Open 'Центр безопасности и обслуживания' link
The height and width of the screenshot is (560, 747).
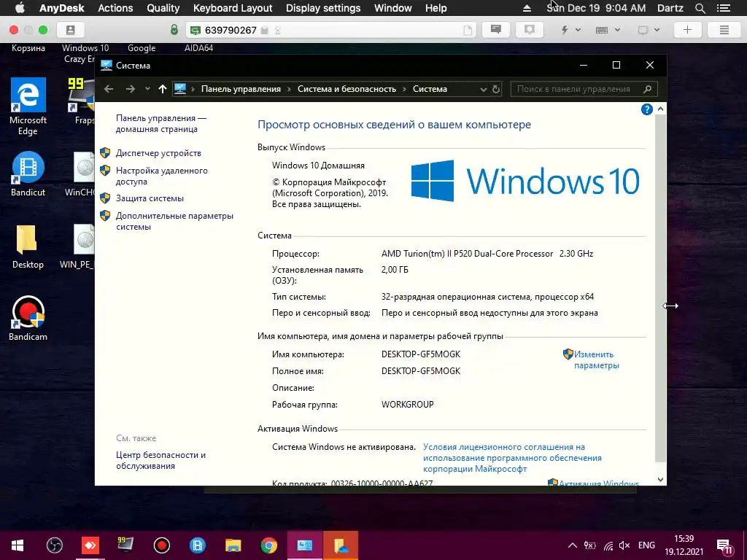pos(160,460)
